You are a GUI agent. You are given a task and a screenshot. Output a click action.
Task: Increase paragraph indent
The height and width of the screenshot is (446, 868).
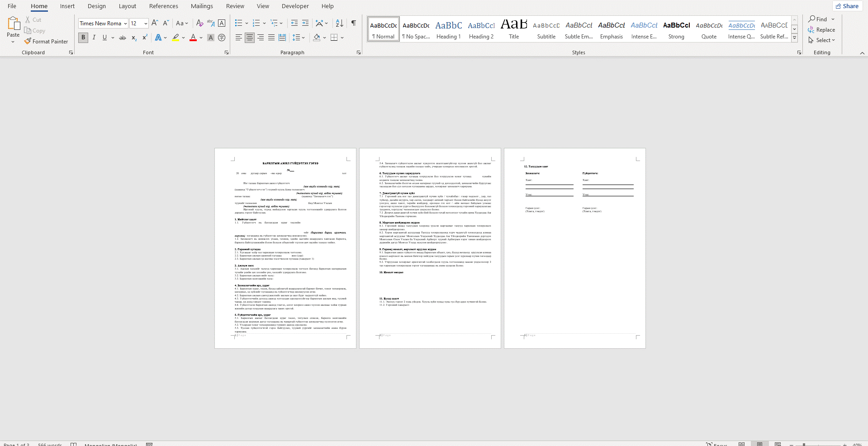[x=305, y=23]
